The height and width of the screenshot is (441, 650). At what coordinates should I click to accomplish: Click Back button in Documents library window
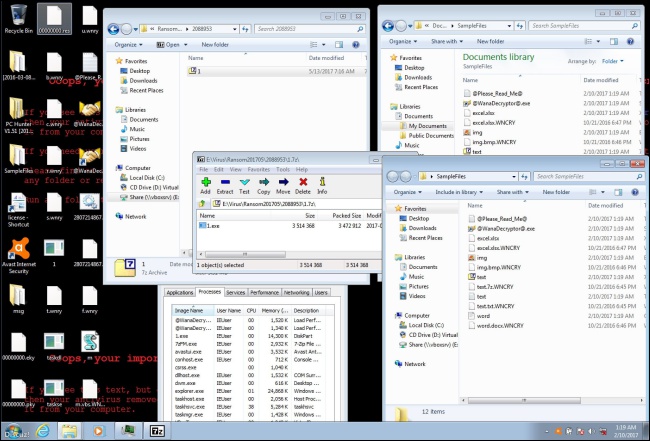point(388,26)
